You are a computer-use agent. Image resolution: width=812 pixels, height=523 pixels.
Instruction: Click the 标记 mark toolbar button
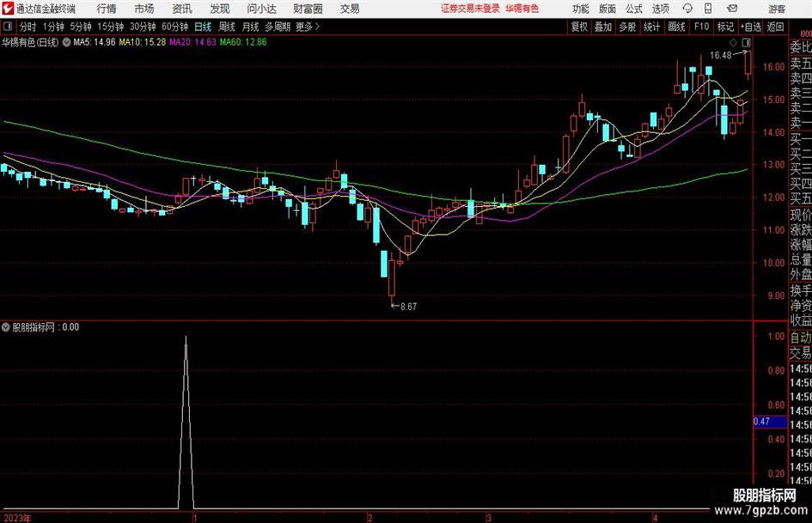(x=725, y=27)
